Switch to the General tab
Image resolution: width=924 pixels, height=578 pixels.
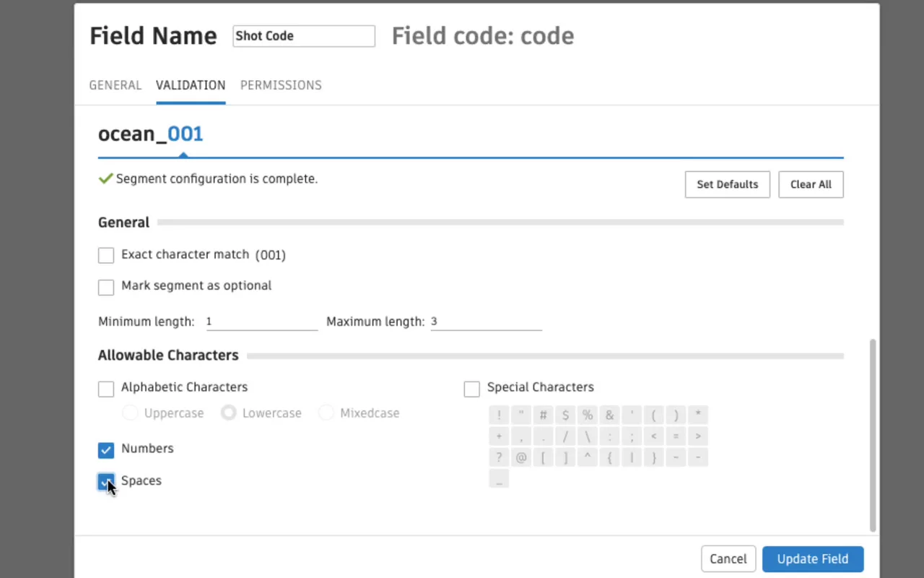115,85
